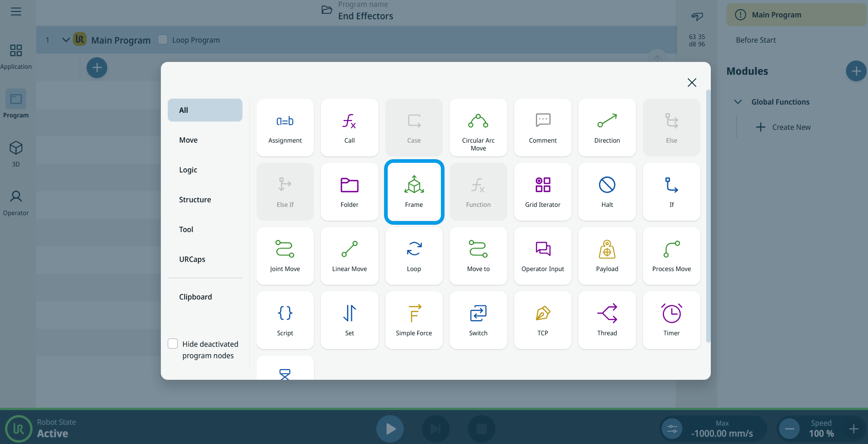Open the hamburger menu
Image resolution: width=868 pixels, height=444 pixels.
[x=16, y=11]
